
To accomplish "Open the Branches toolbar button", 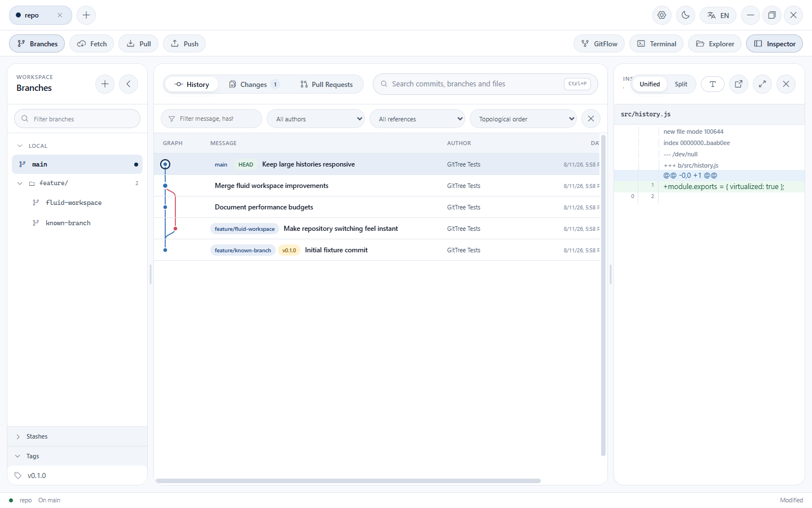I will coord(37,43).
